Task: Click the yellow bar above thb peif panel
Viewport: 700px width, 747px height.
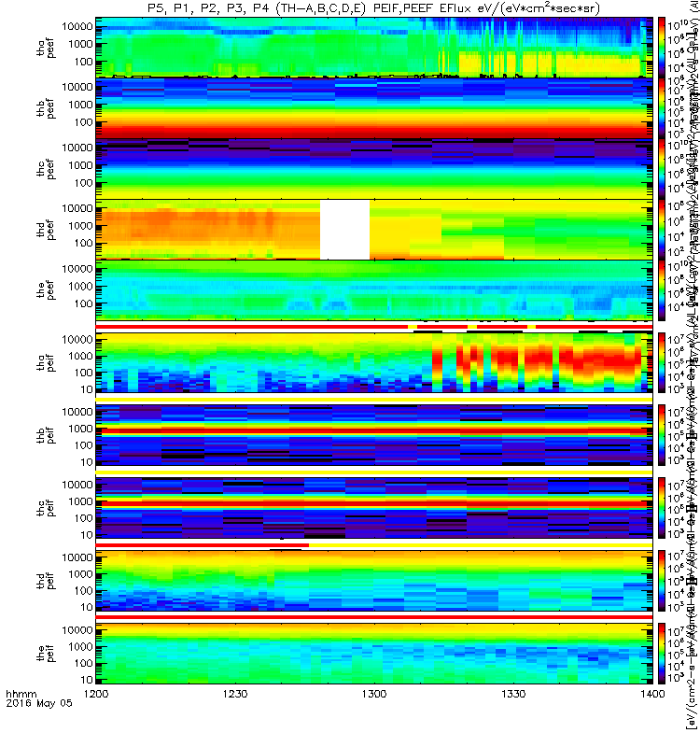Action: (374, 400)
